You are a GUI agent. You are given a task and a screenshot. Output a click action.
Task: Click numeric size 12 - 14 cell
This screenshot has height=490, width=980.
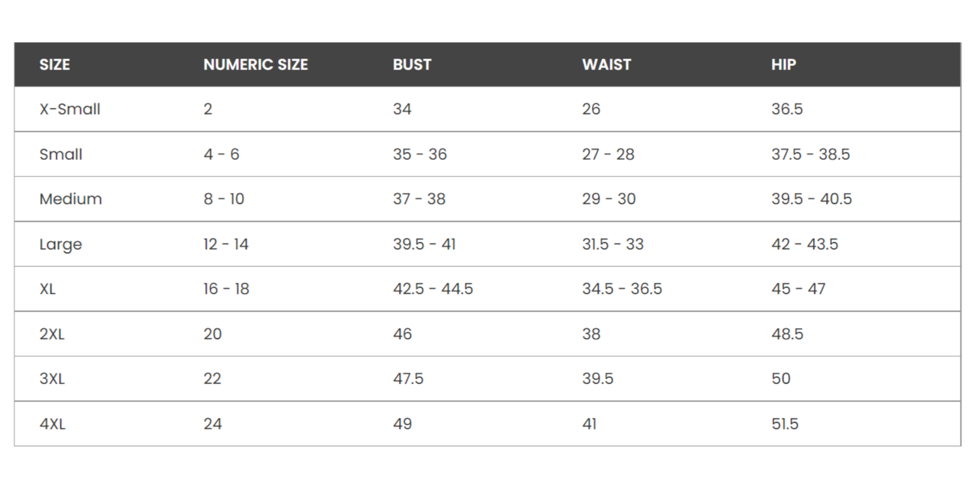(226, 244)
